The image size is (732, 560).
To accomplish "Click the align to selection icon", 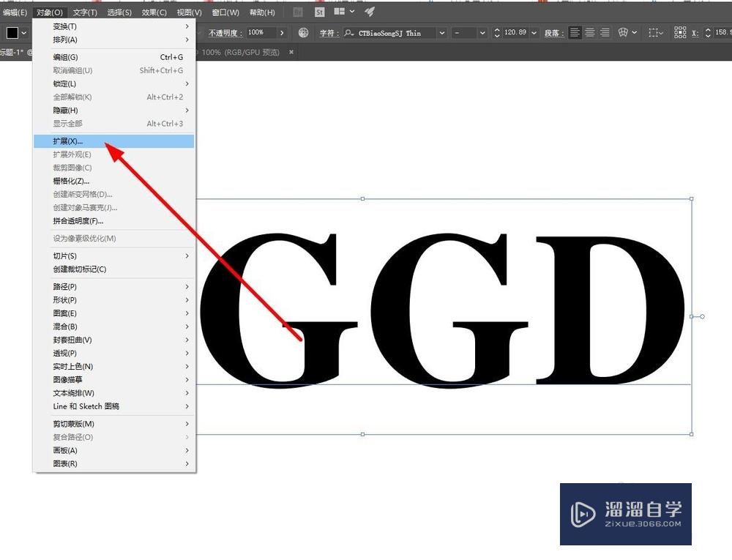I will 654,33.
